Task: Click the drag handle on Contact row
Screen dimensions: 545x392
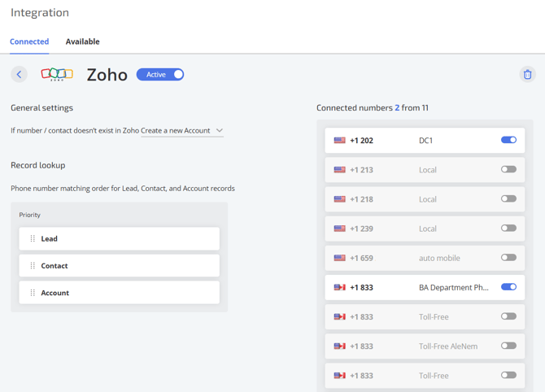Action: [x=33, y=266]
